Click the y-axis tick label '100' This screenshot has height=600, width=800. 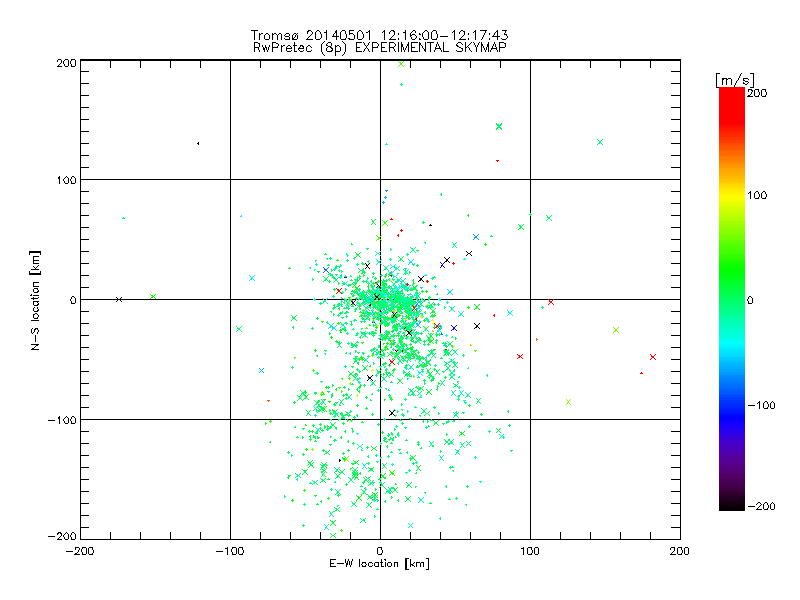pyautogui.click(x=67, y=180)
